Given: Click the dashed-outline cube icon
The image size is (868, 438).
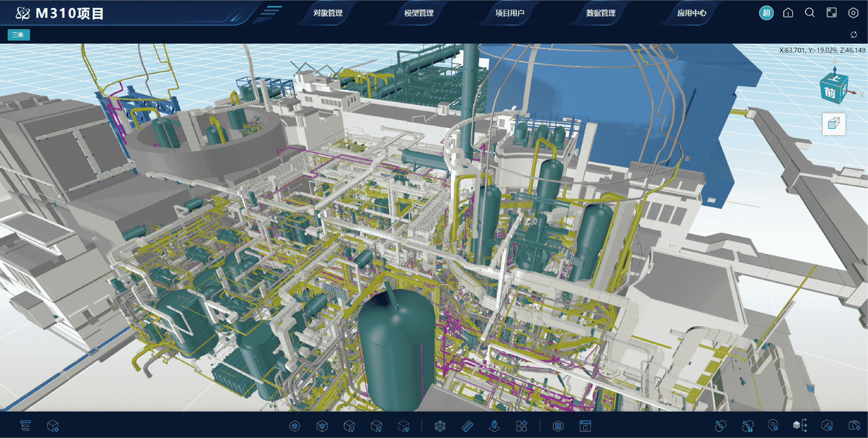Looking at the screenshot, I should (x=404, y=426).
